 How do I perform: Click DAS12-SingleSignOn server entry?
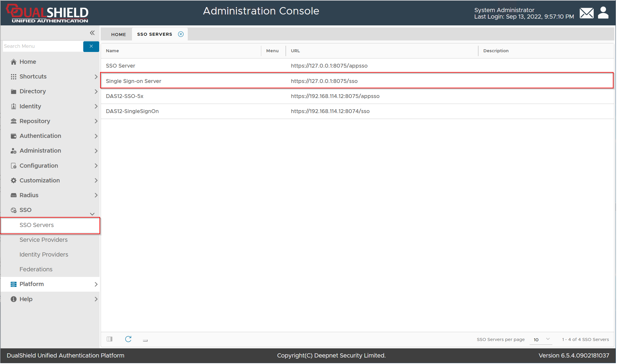pyautogui.click(x=132, y=111)
